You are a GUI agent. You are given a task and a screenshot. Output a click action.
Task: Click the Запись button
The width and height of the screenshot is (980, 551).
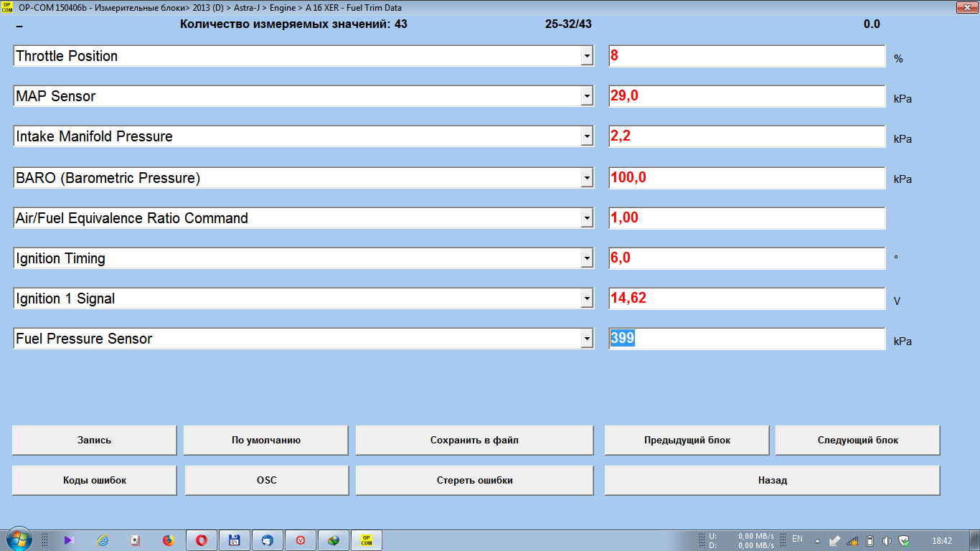(x=95, y=440)
